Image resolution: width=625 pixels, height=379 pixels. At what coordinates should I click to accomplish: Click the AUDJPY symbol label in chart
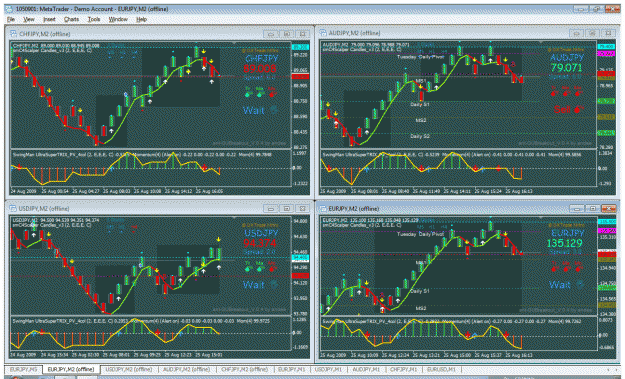(567, 58)
